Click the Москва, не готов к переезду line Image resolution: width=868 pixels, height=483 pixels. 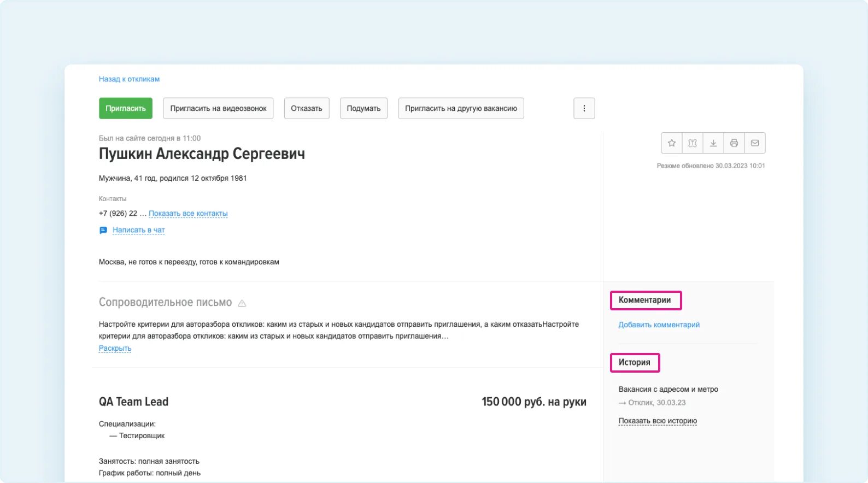[189, 262]
